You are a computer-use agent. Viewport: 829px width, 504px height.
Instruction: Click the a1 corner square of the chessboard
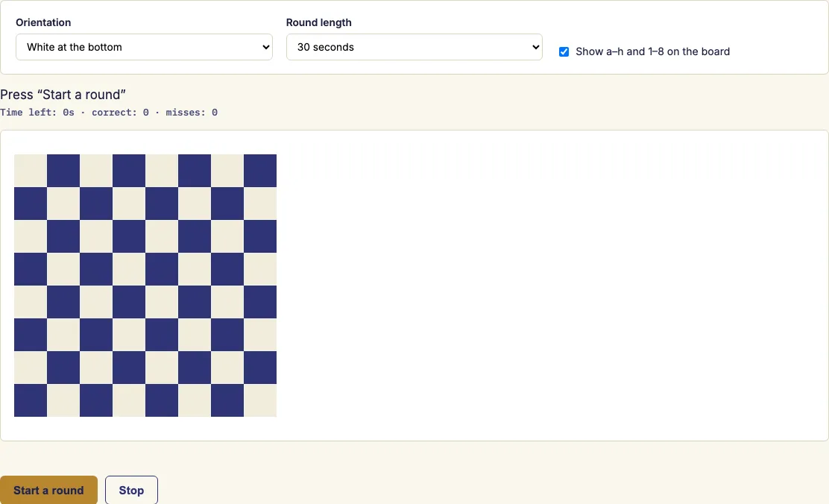31,400
